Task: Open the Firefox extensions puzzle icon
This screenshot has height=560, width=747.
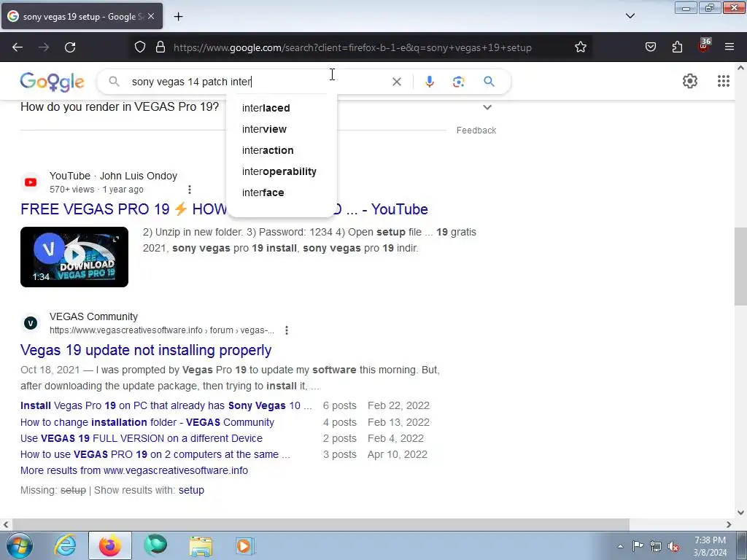Action: [677, 47]
